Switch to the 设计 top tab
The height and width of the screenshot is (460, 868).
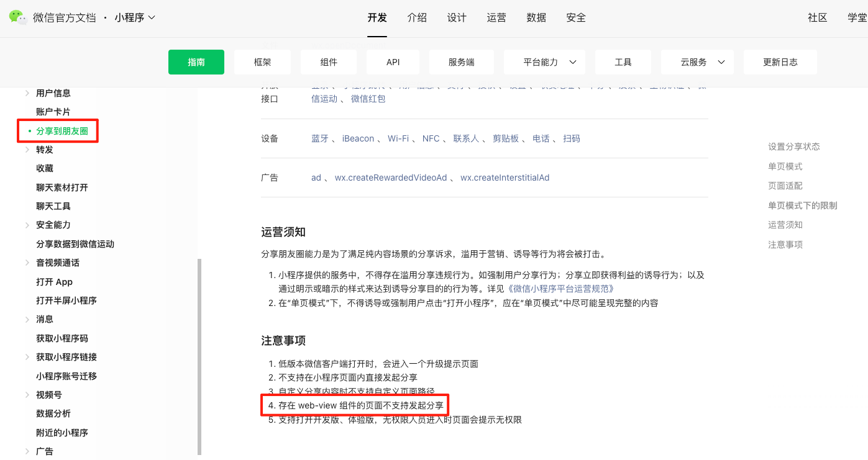[457, 17]
